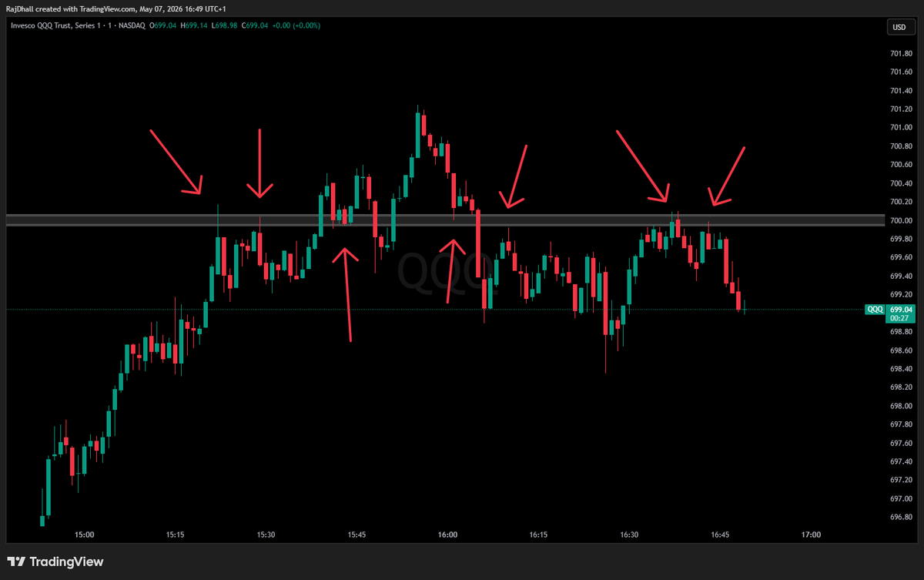Click the 699.20 price axis label
Screen dimensions: 924x580
(901, 294)
